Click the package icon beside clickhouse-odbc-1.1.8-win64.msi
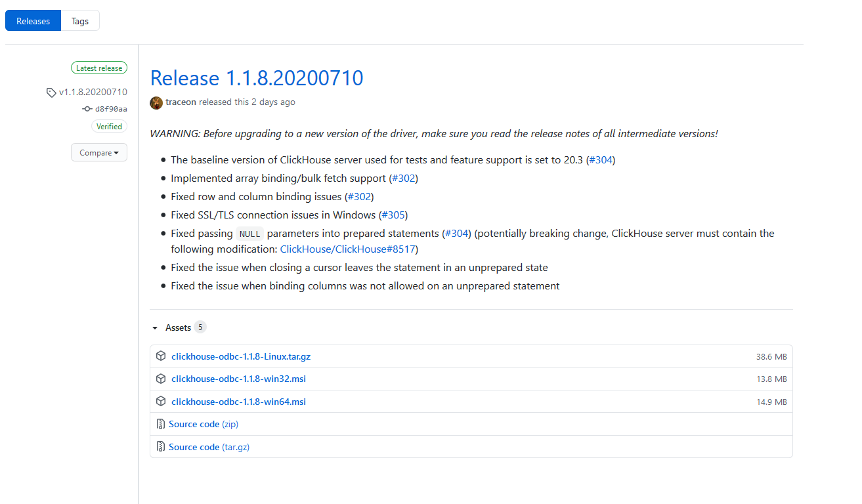862x504 pixels. pos(161,401)
